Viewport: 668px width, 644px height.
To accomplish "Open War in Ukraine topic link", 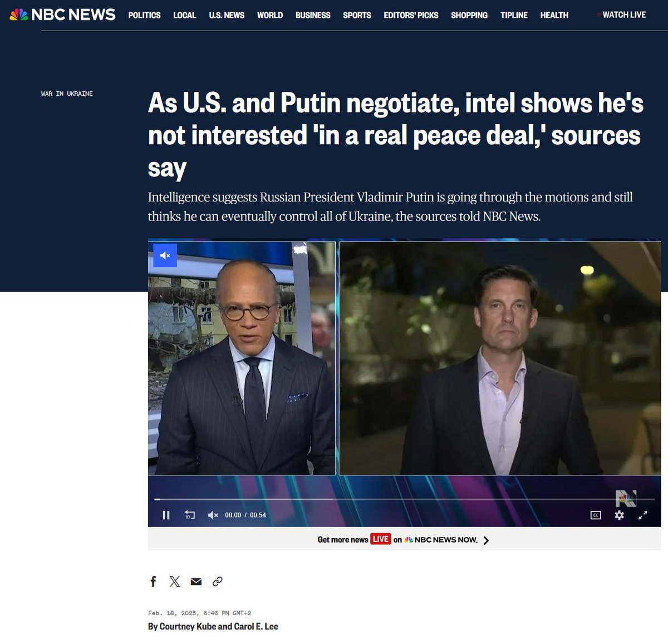I will pos(67,94).
